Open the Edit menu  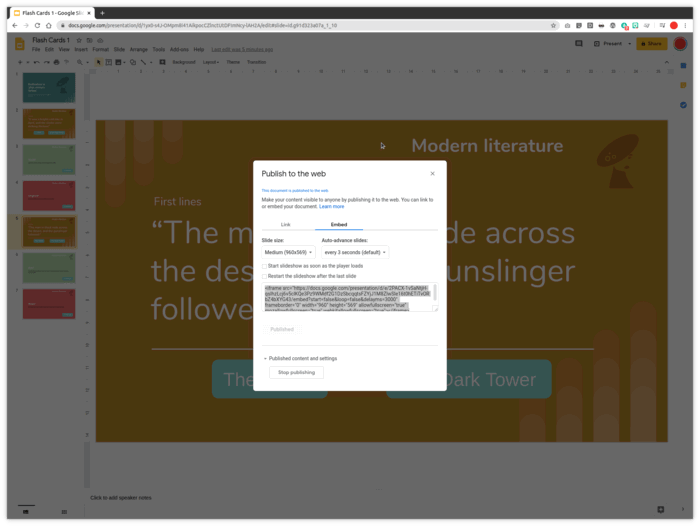[49, 50]
